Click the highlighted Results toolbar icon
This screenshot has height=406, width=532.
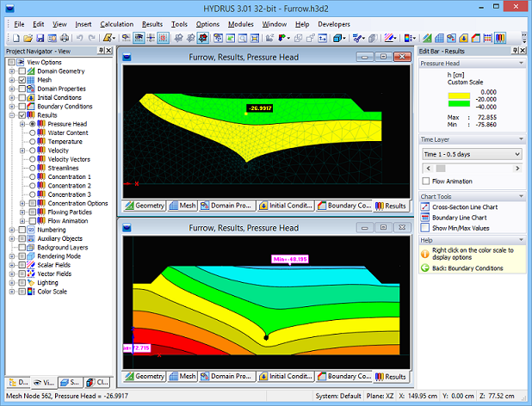pyautogui.click(x=500, y=38)
